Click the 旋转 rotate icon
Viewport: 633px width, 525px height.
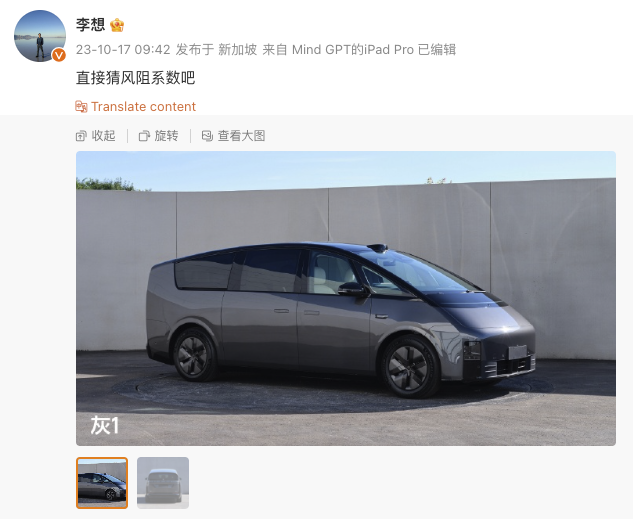tap(144, 136)
